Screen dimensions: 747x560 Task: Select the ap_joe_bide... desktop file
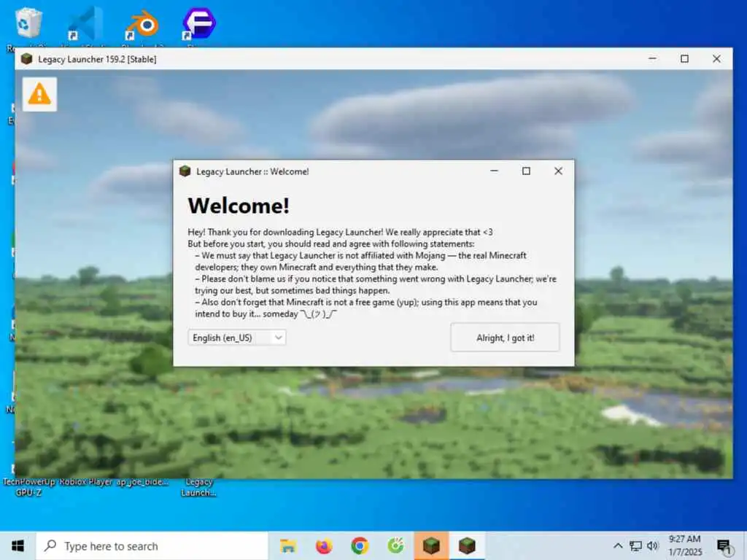(x=142, y=482)
